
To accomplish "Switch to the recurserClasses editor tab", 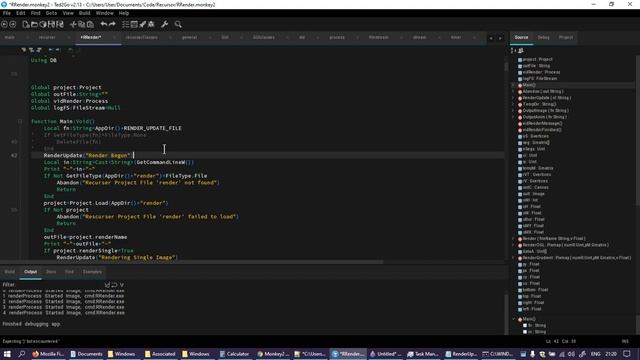I will click(x=142, y=38).
